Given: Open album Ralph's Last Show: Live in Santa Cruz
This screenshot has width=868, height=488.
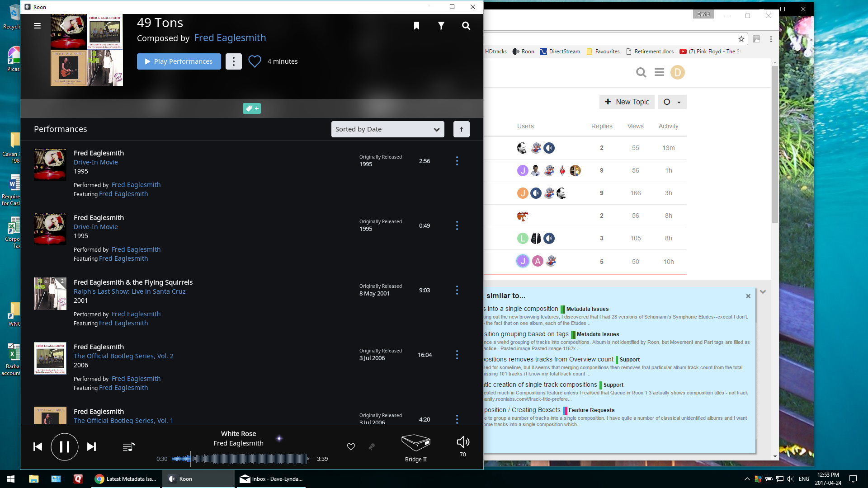Looking at the screenshot, I should coord(130,291).
